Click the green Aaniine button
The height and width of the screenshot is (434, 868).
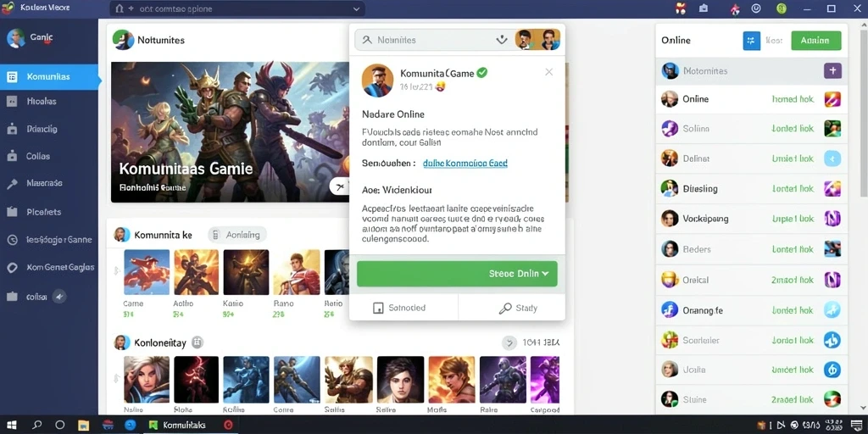(816, 41)
